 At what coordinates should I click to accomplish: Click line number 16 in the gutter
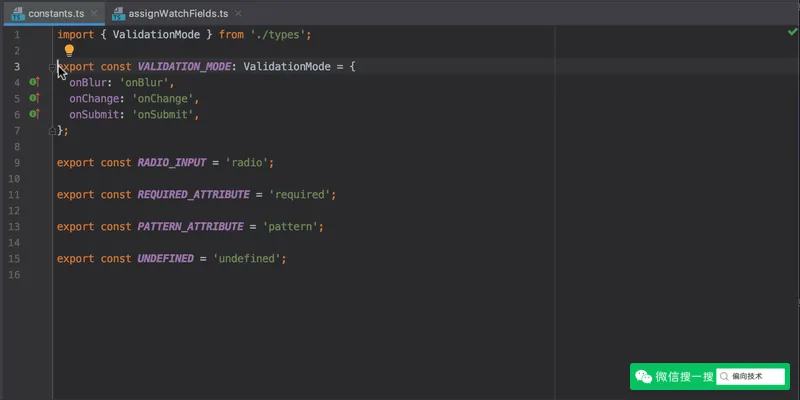[x=14, y=274]
